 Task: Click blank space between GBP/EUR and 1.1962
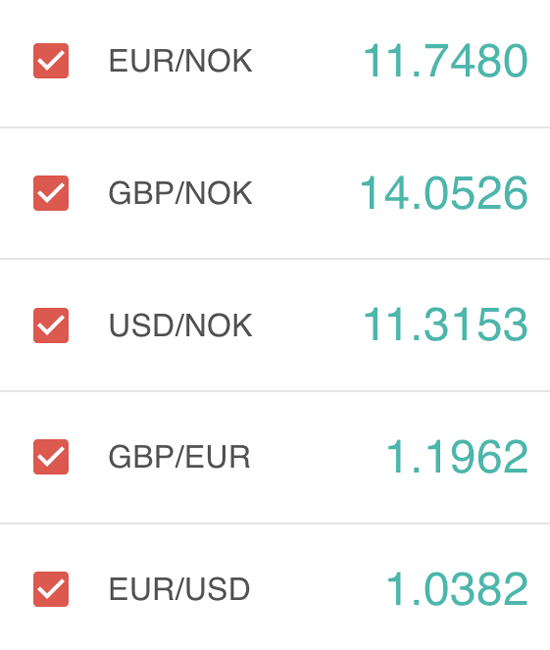318,457
